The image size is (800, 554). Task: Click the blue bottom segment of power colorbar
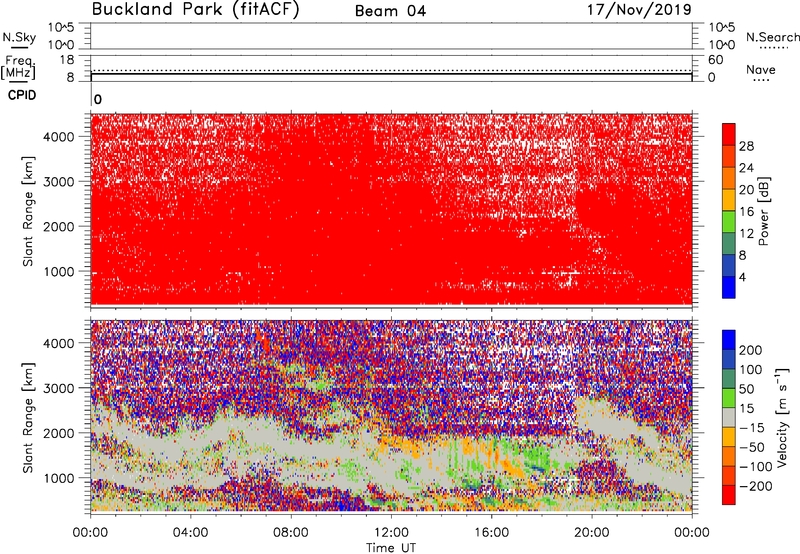729,288
